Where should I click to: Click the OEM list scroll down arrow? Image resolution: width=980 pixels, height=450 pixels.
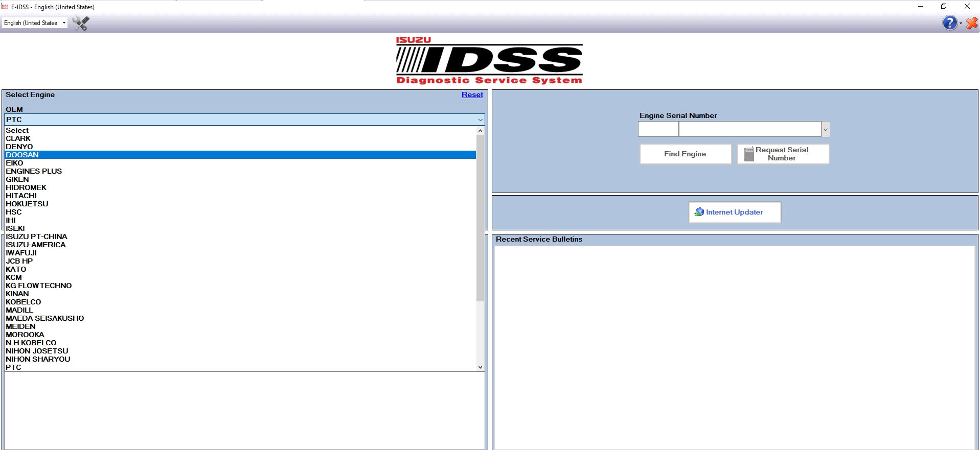point(480,367)
